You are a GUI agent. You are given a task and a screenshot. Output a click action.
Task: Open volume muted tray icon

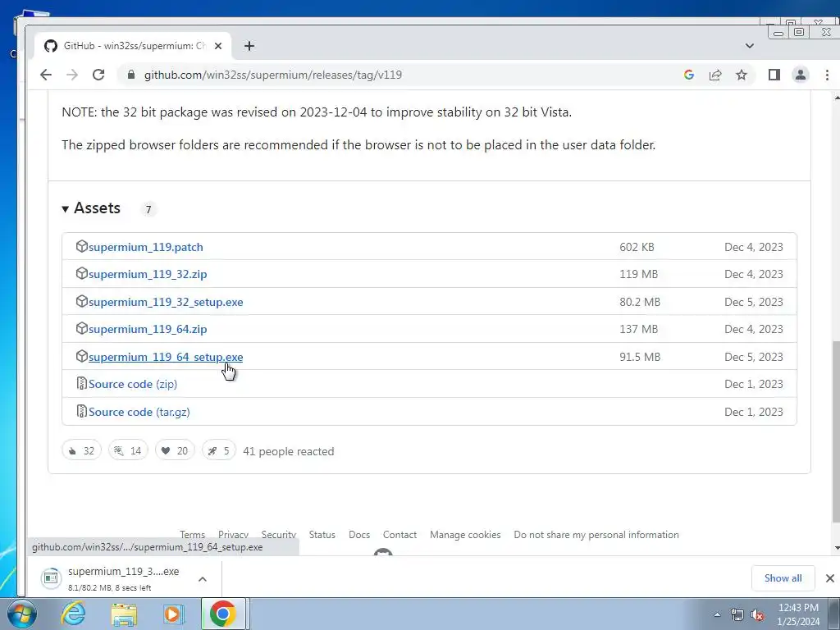pos(757,614)
